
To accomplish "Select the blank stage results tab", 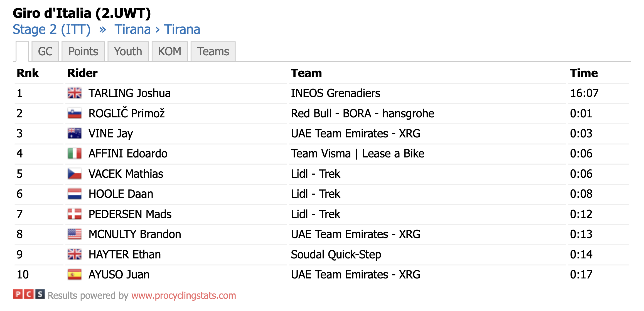I will pyautogui.click(x=22, y=51).
